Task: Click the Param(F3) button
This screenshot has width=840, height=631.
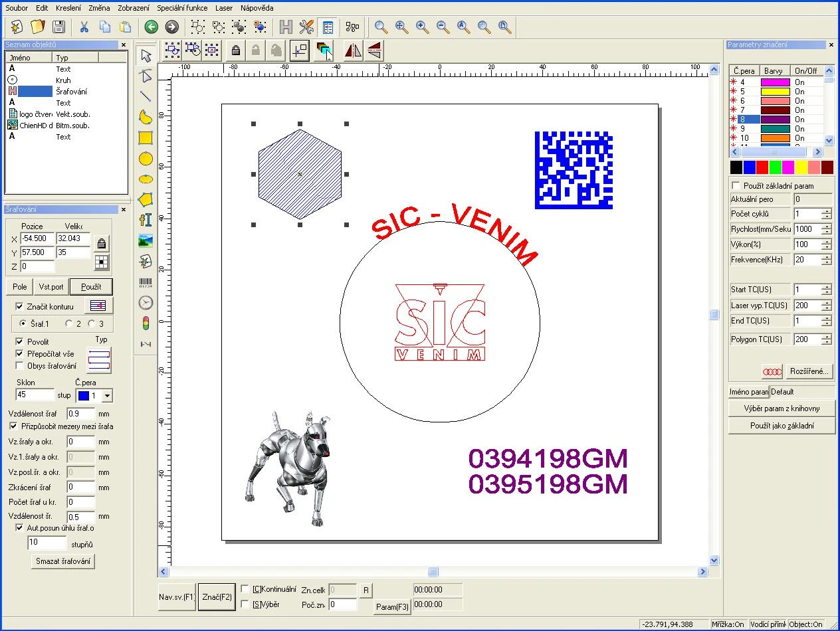Action: point(393,606)
